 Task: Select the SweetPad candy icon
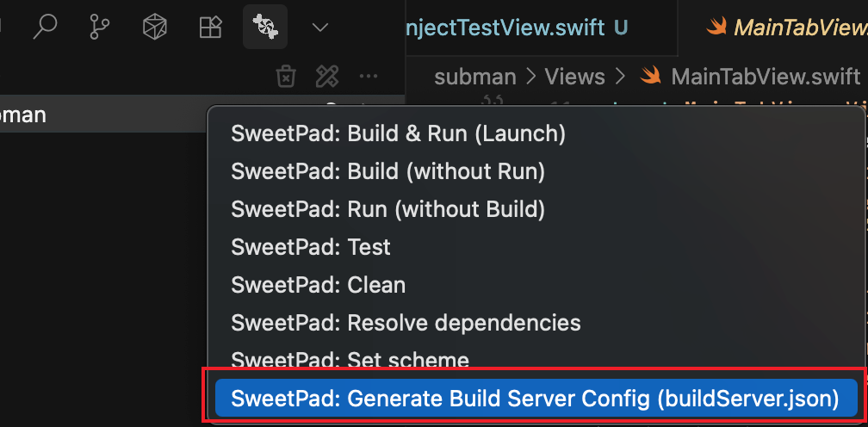264,27
